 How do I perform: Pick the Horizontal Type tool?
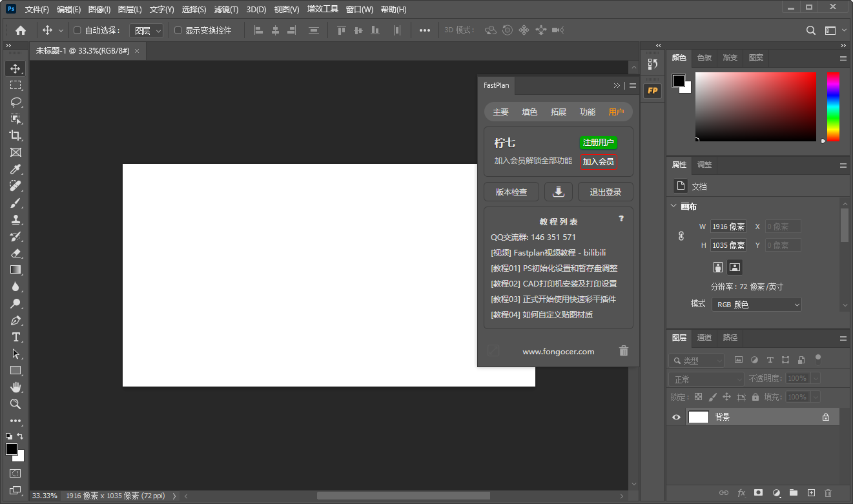coord(15,337)
